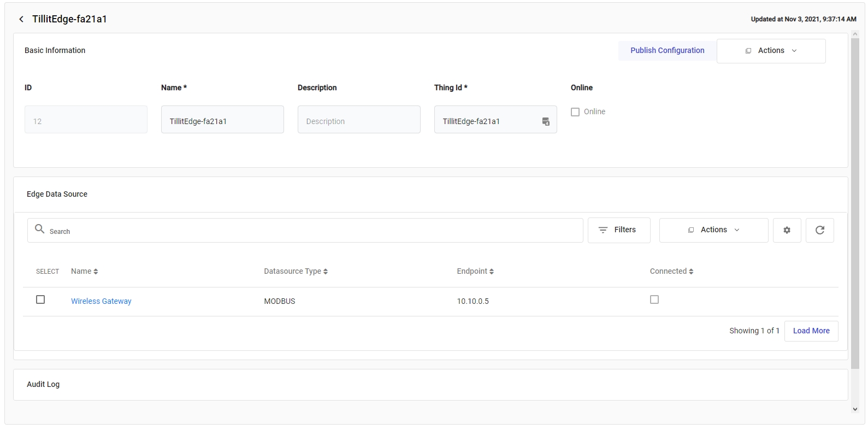The image size is (868, 429).
Task: Sort table by Name column arrows
Action: pos(96,272)
